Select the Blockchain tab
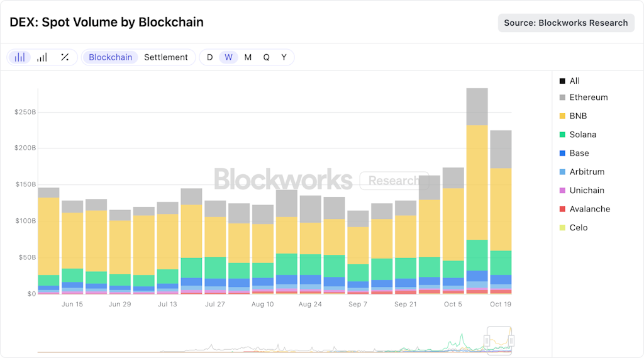Viewport: 644px width, 358px height. (111, 57)
